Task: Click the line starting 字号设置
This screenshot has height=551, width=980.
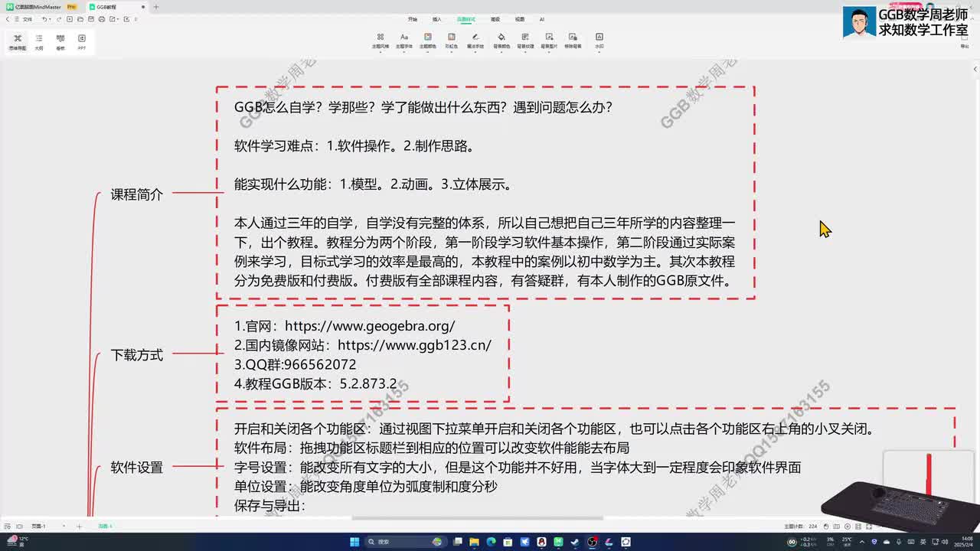Action: (518, 467)
